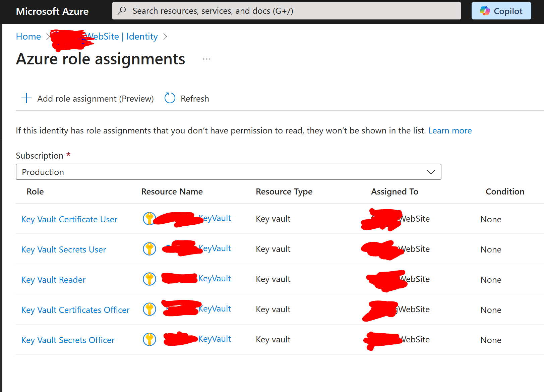Open the KeyVault resource in the Reader row

215,278
